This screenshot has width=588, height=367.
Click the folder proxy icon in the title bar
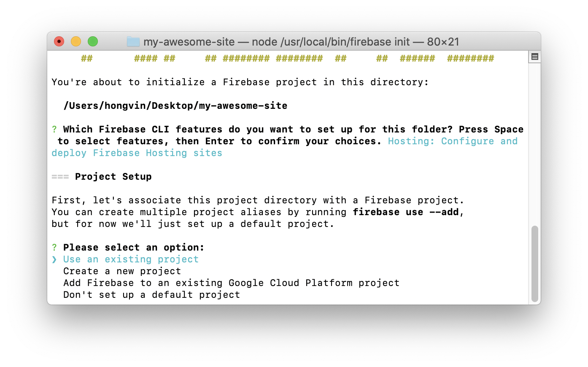click(x=133, y=42)
